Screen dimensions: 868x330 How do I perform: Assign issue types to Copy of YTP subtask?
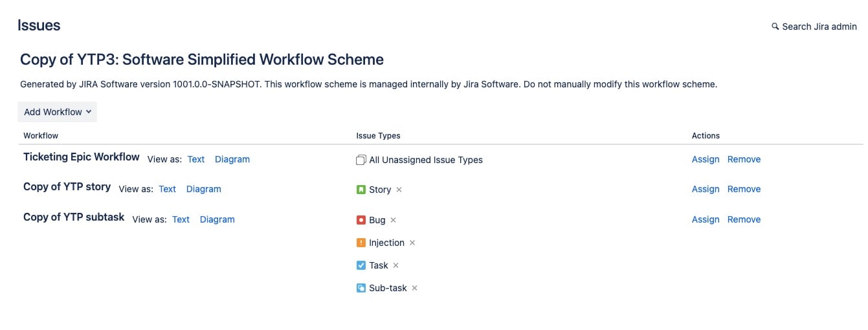706,219
